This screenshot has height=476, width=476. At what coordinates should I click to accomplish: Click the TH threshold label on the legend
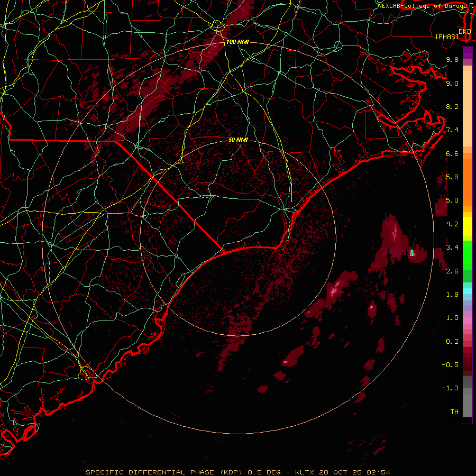click(x=454, y=412)
